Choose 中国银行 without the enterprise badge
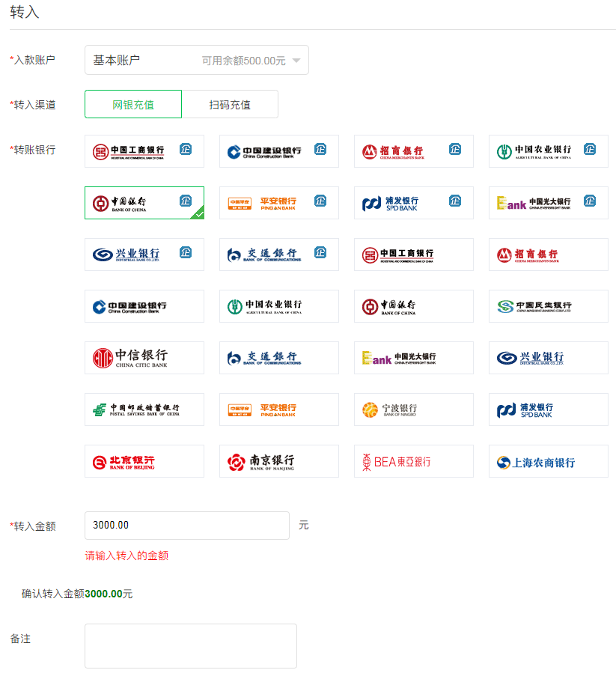This screenshot has width=616, height=673. [414, 306]
